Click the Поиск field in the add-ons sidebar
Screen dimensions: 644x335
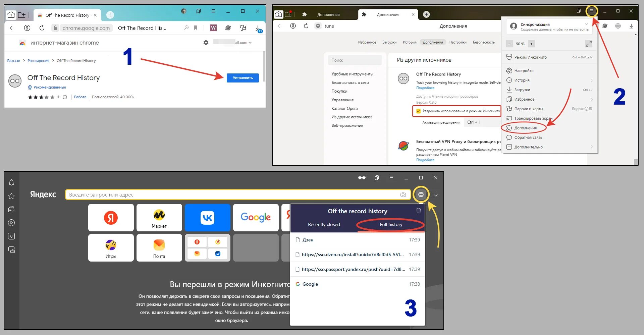[x=355, y=60]
